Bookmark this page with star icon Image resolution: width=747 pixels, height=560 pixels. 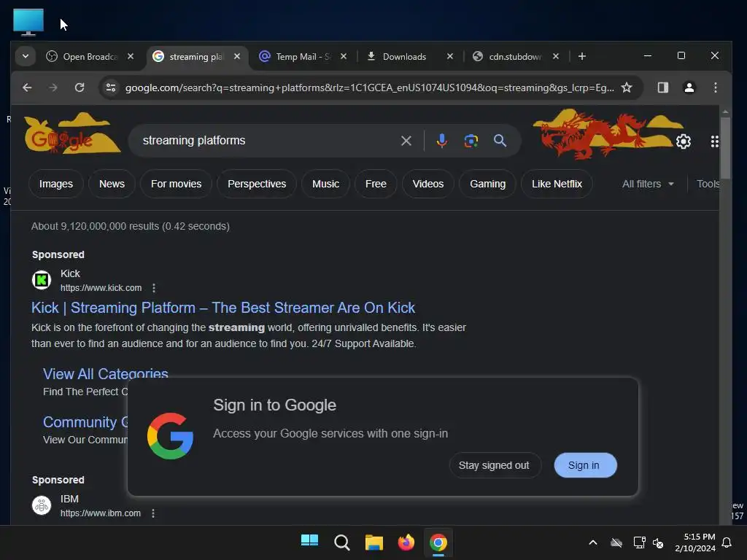627,87
